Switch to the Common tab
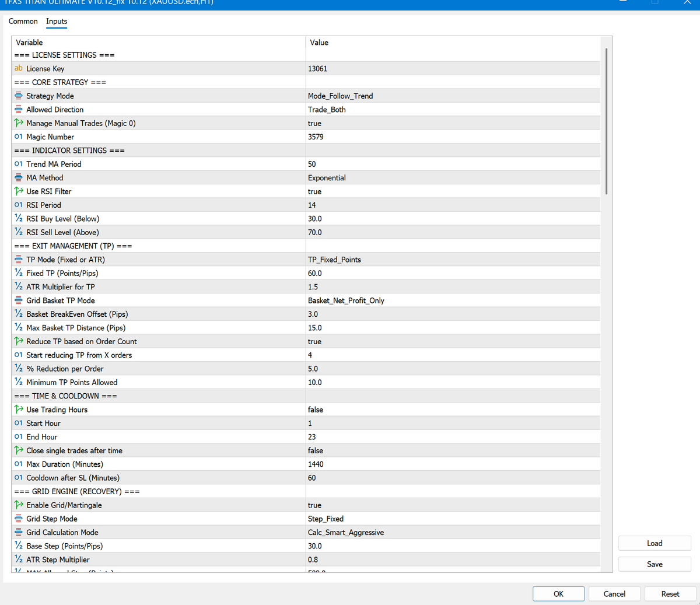This screenshot has width=700, height=605. coord(23,22)
